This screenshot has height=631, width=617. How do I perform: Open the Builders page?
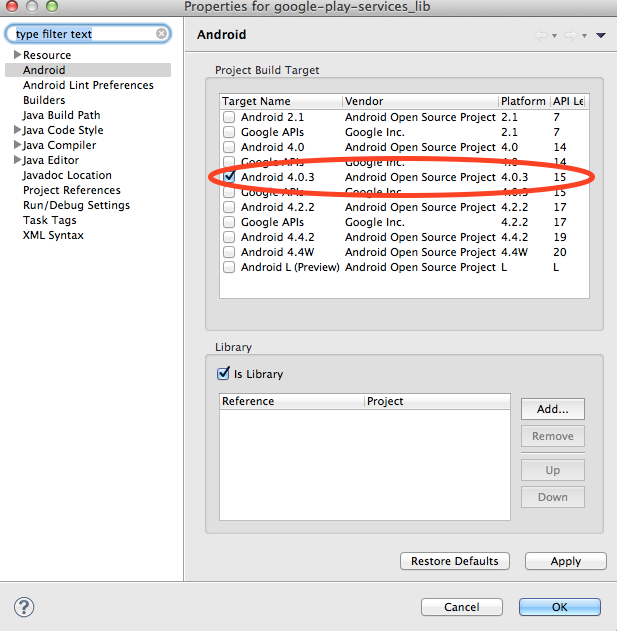[x=44, y=100]
